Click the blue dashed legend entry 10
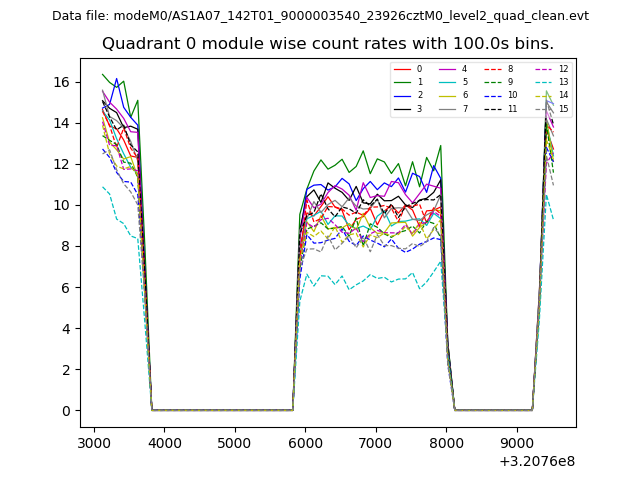640x480 pixels. (492, 95)
